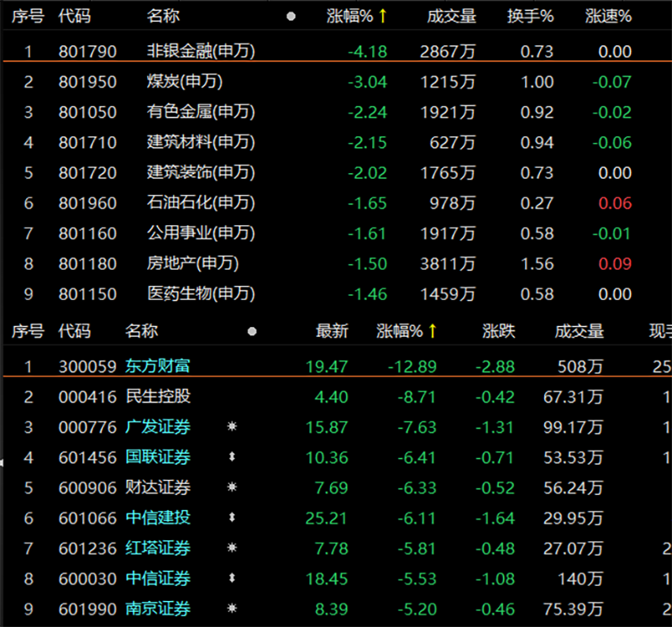The image size is (672, 627).
Task: Open stock 南京证券 in the list
Action: coord(158,609)
